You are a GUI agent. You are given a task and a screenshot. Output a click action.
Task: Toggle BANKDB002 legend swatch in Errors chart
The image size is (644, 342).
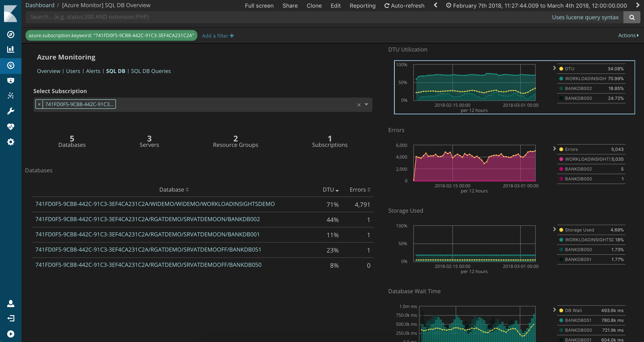(561, 169)
